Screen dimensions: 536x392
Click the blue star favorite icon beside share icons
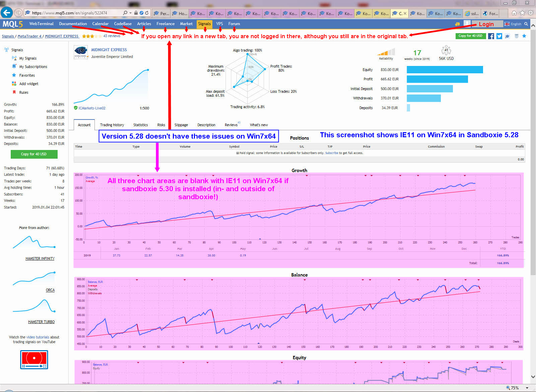(524, 36)
